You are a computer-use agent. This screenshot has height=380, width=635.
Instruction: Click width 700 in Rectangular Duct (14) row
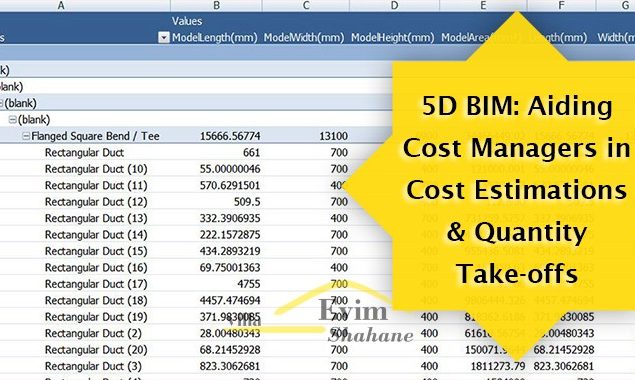pyautogui.click(x=339, y=235)
